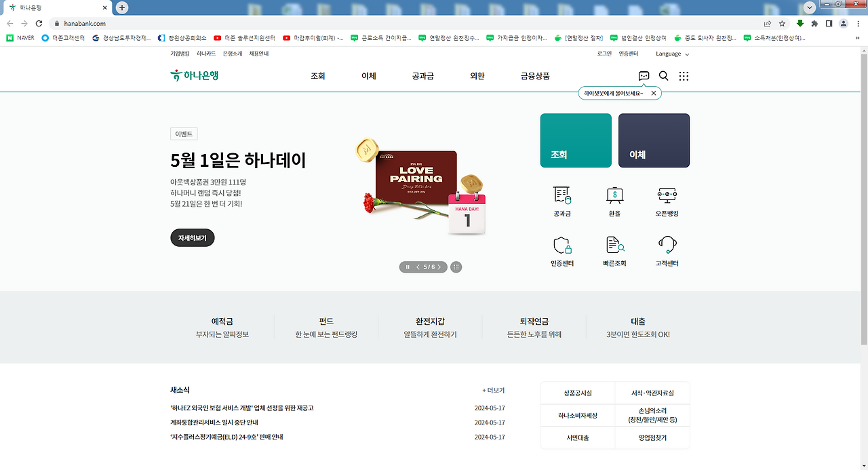Open the 금융상품 main menu

coord(535,76)
